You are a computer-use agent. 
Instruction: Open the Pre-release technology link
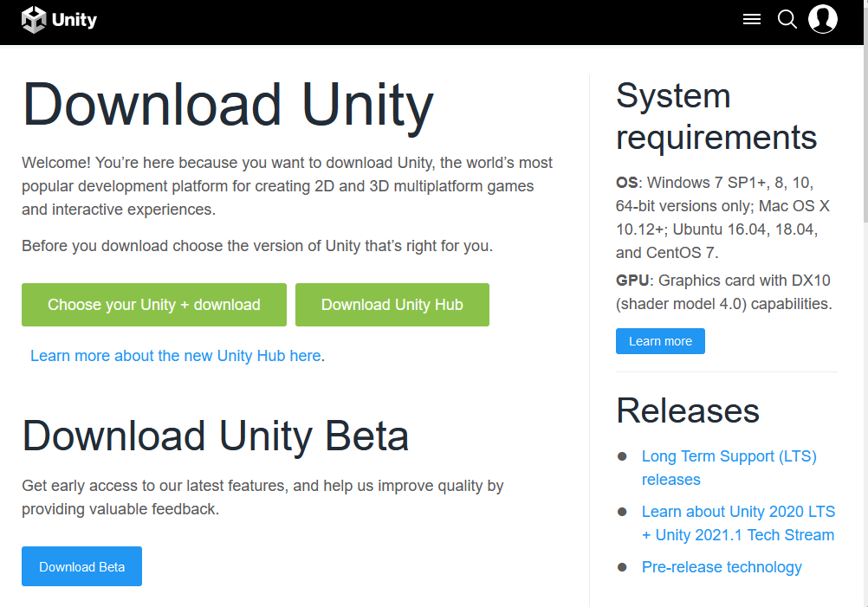[x=722, y=567]
